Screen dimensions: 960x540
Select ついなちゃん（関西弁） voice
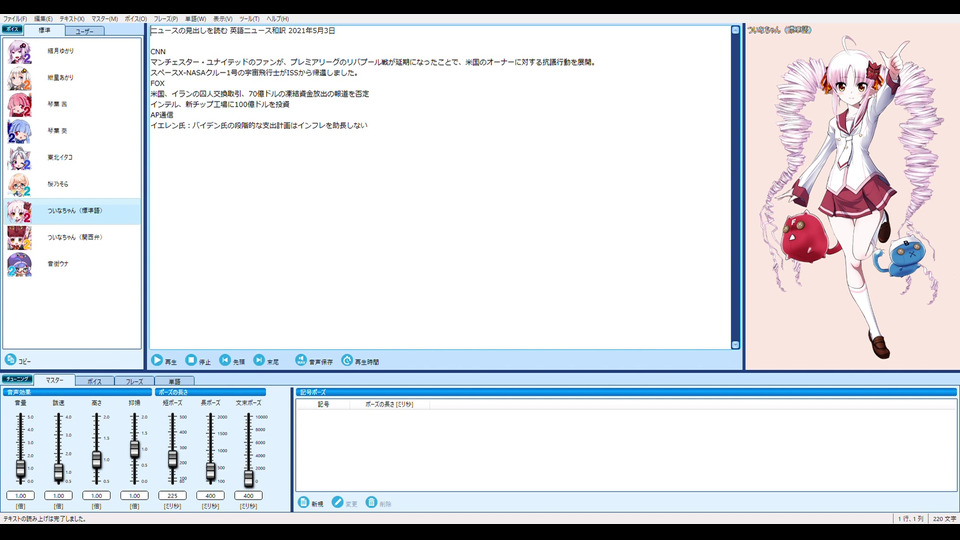(x=72, y=238)
